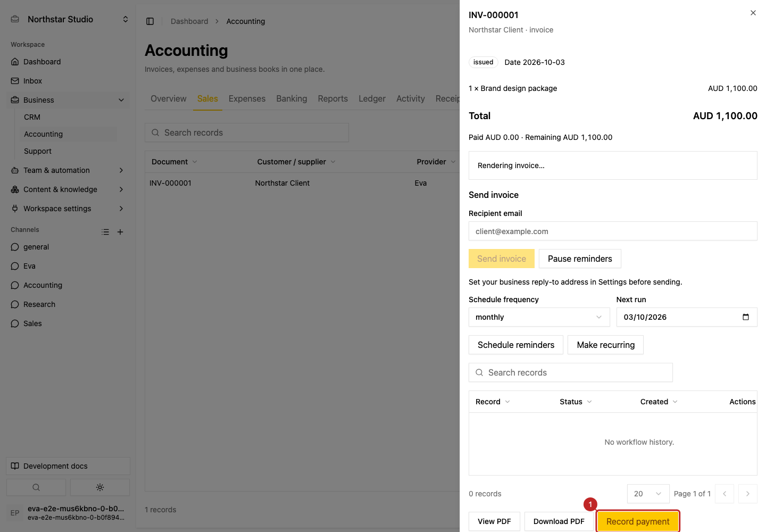
Task: Expand the Workspace settings section
Action: tap(121, 209)
